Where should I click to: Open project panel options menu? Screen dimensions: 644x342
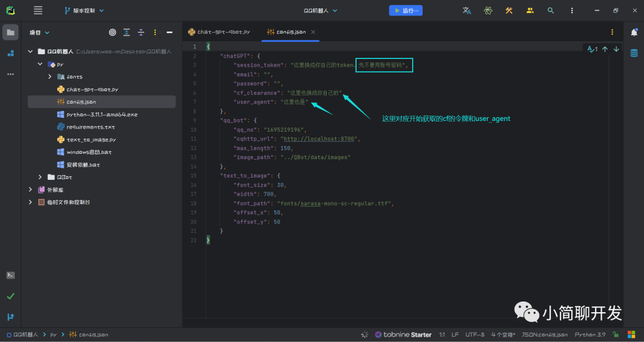[155, 32]
